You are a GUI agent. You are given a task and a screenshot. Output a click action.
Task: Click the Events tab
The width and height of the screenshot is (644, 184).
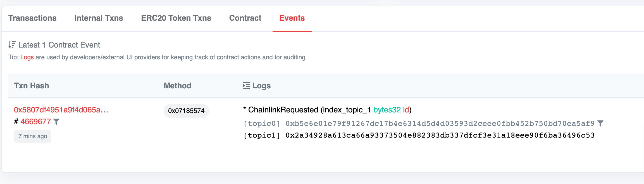click(292, 18)
